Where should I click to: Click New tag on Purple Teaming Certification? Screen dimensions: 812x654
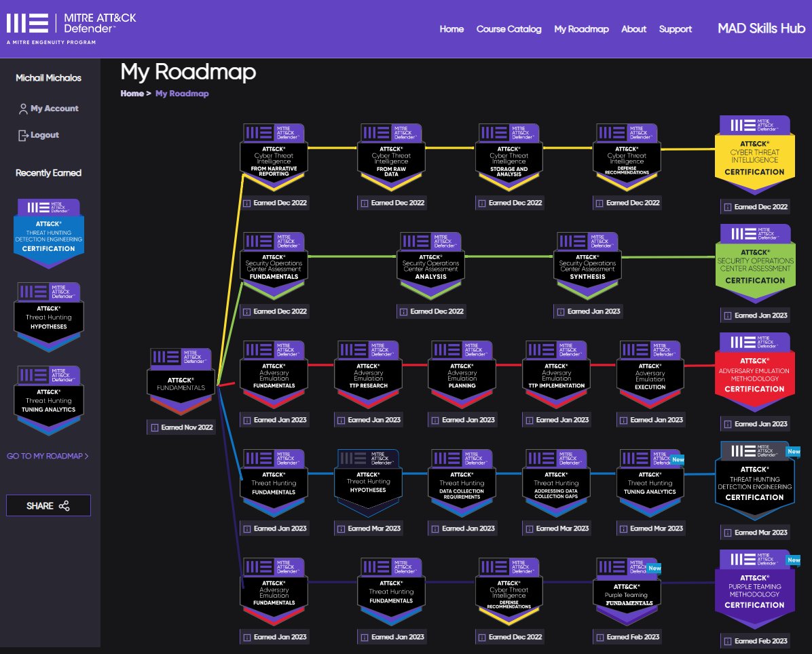(794, 560)
